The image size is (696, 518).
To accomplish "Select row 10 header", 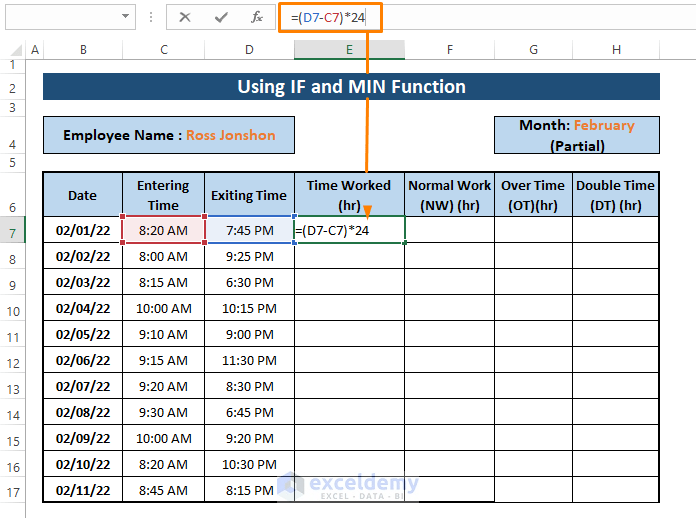I will click(12, 309).
